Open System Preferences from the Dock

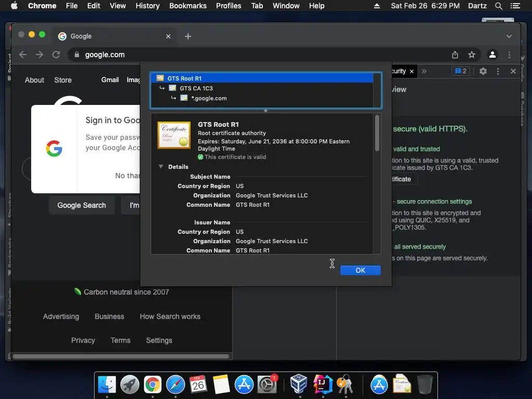[x=267, y=384]
